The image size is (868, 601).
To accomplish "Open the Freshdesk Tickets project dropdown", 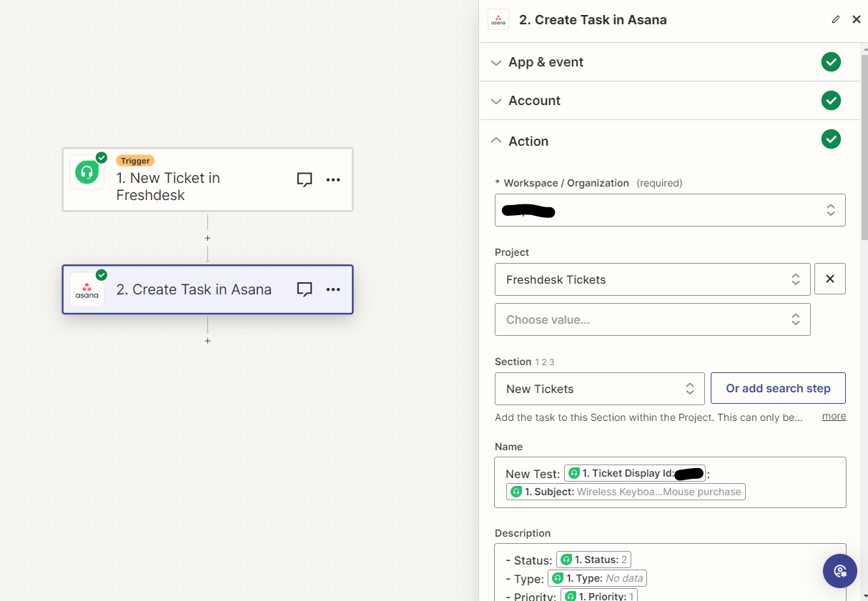I will pos(653,279).
